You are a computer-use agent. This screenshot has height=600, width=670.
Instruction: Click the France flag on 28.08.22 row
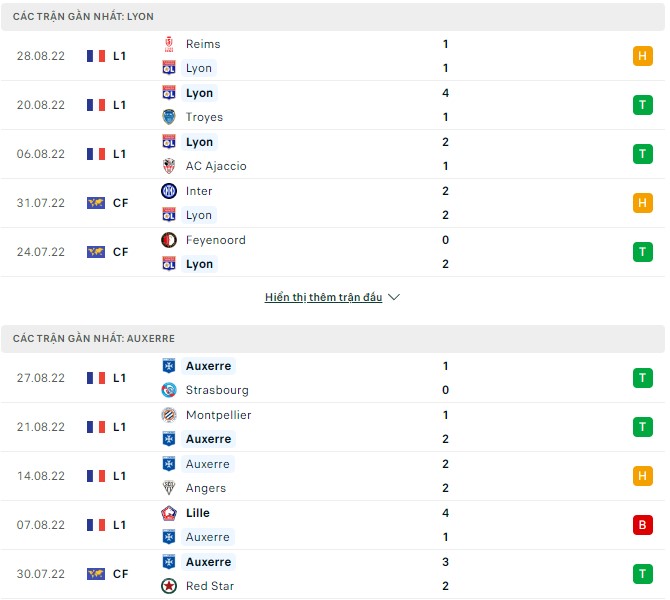[x=96, y=56]
